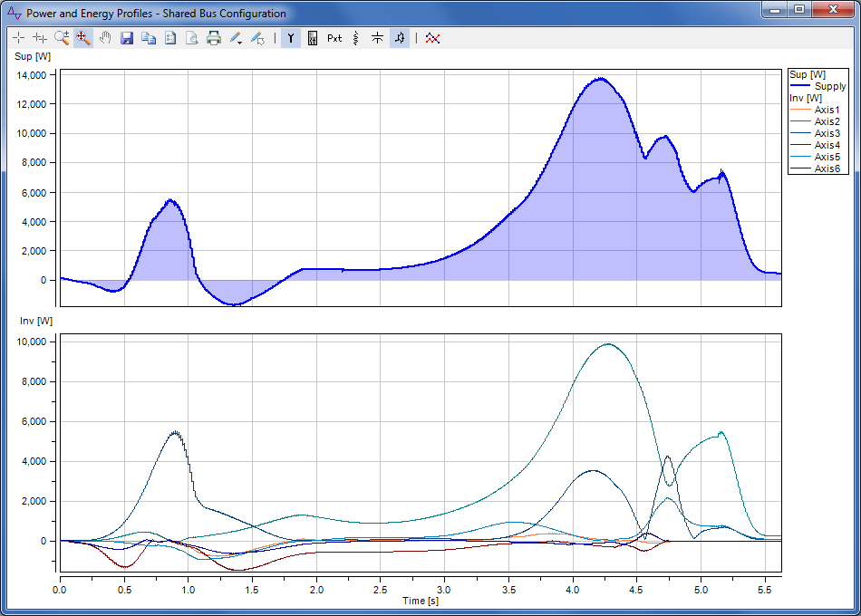Toggle the Y axis button

pos(291,38)
